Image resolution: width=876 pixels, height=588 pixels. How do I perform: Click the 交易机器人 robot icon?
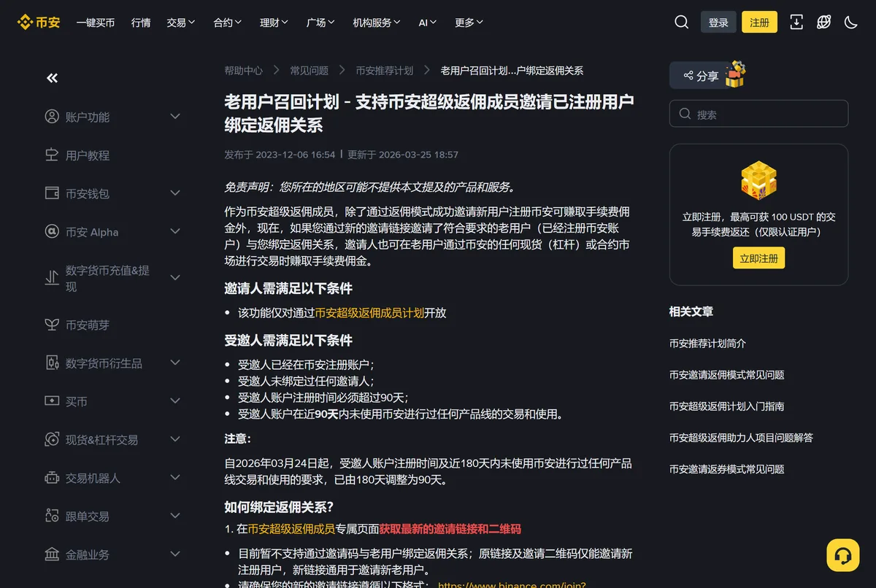pos(52,478)
